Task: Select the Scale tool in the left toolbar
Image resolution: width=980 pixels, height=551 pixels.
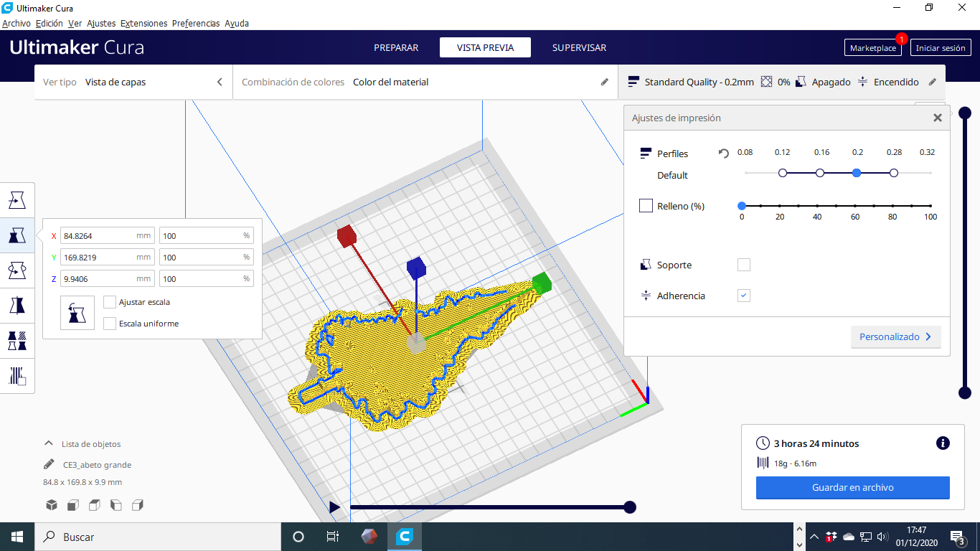Action: click(x=17, y=235)
